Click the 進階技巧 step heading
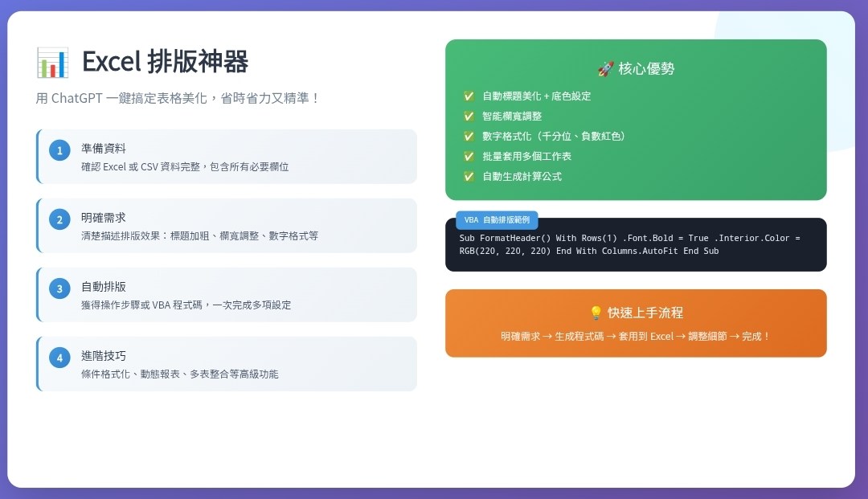The height and width of the screenshot is (499, 868). tap(104, 356)
